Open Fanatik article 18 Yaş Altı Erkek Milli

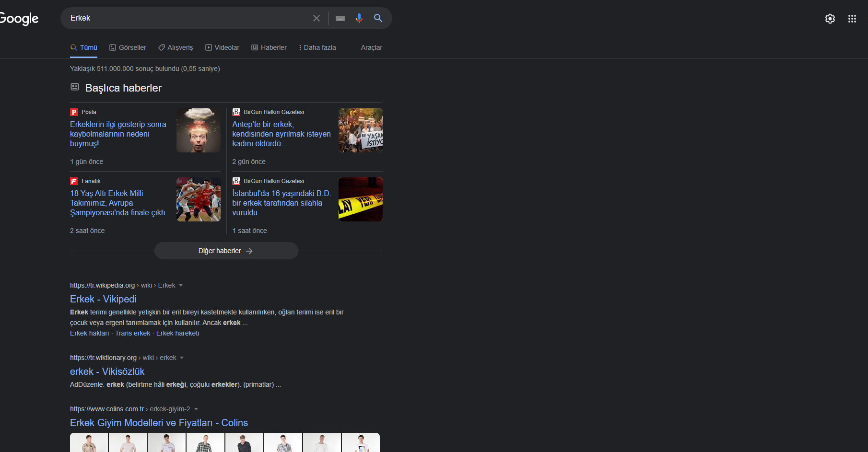(117, 203)
